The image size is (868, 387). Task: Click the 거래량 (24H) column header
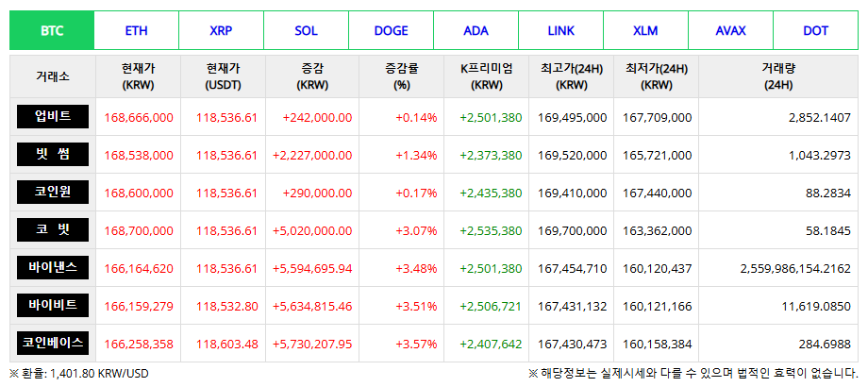click(x=778, y=76)
